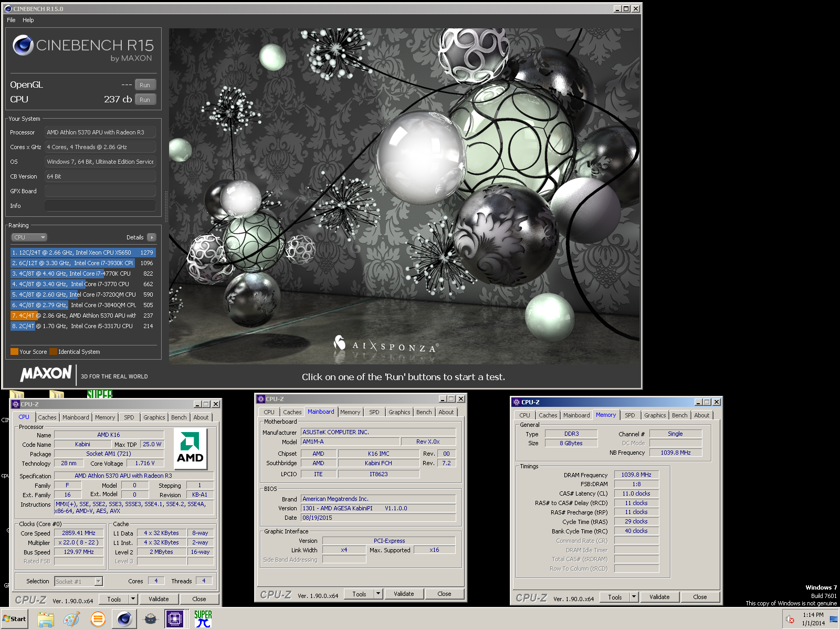Click Validate in CPU-Z Mainboard window

point(404,594)
